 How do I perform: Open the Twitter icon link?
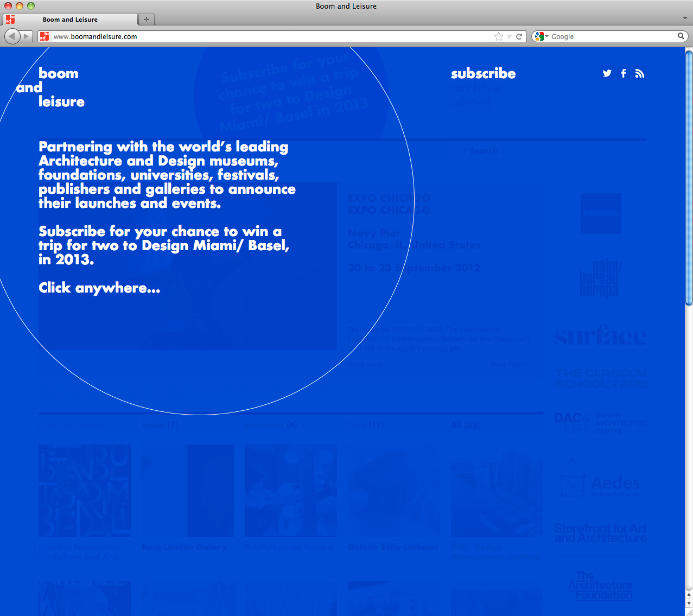[607, 73]
